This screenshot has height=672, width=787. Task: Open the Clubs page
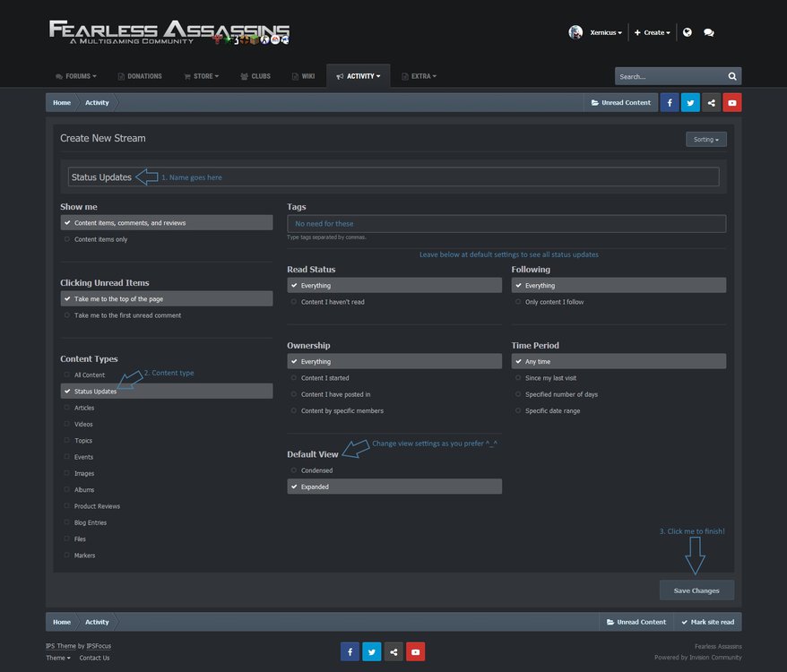click(x=255, y=76)
